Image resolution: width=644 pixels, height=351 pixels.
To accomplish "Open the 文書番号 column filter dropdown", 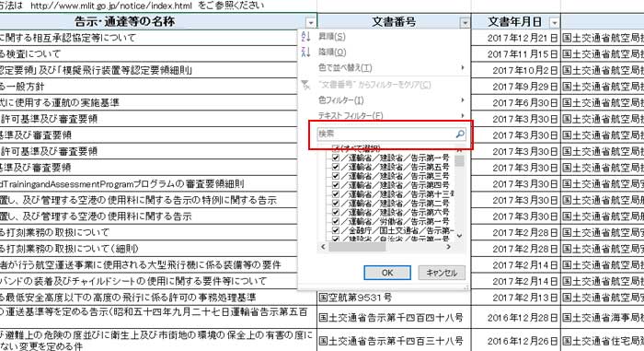I will tap(465, 23).
